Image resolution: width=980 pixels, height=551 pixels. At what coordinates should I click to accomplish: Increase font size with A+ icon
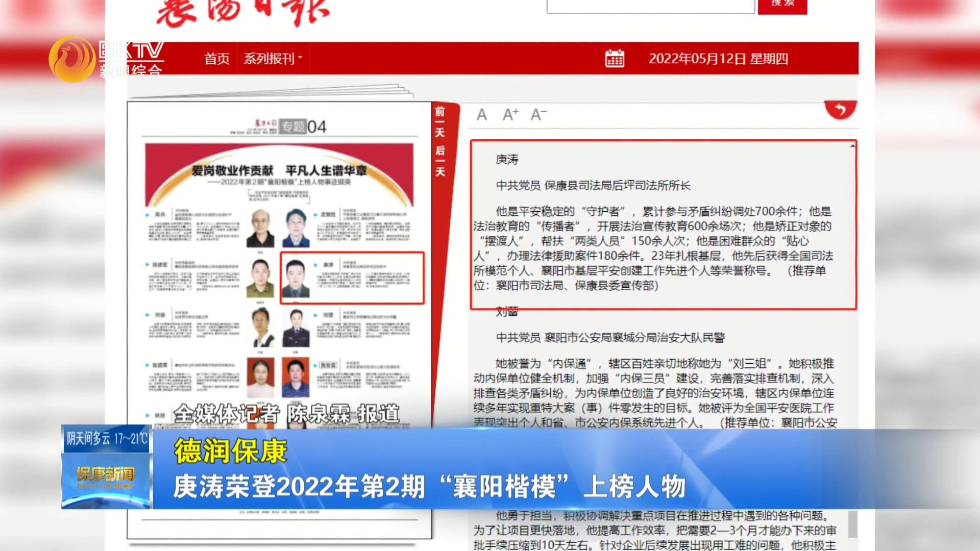coord(510,115)
